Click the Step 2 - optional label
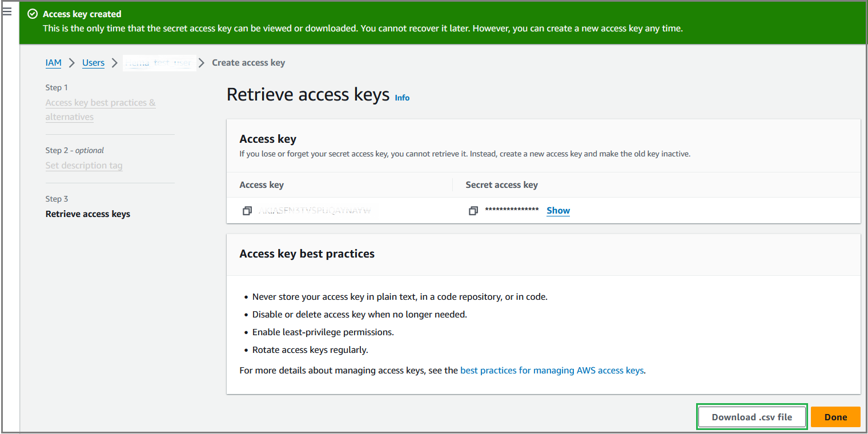Image resolution: width=868 pixels, height=434 pixels. 75,150
